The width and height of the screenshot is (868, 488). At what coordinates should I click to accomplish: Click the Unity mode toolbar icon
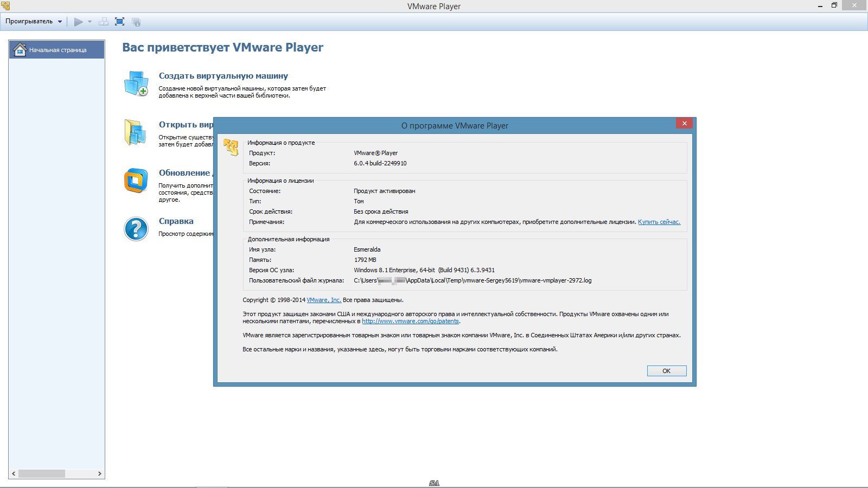click(136, 22)
